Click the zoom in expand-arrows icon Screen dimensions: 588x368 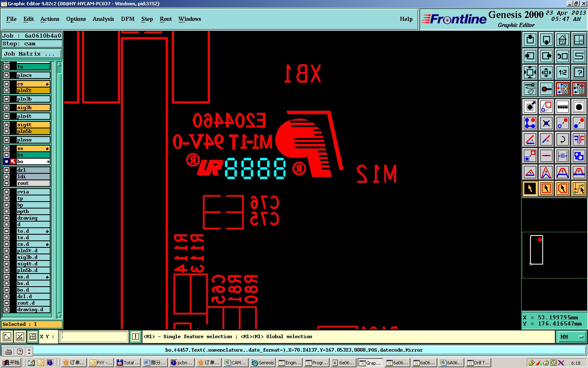tap(530, 72)
